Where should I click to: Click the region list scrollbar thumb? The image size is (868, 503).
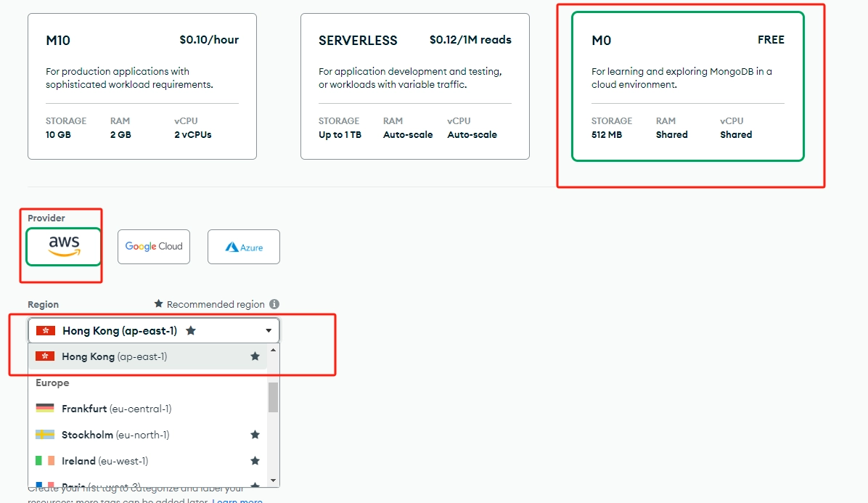pos(273,397)
